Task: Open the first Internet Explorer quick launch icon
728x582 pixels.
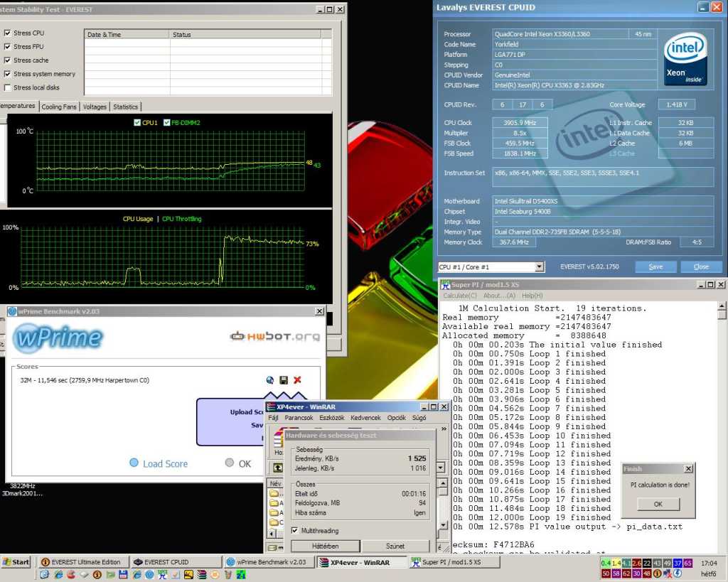Action: click(58, 575)
